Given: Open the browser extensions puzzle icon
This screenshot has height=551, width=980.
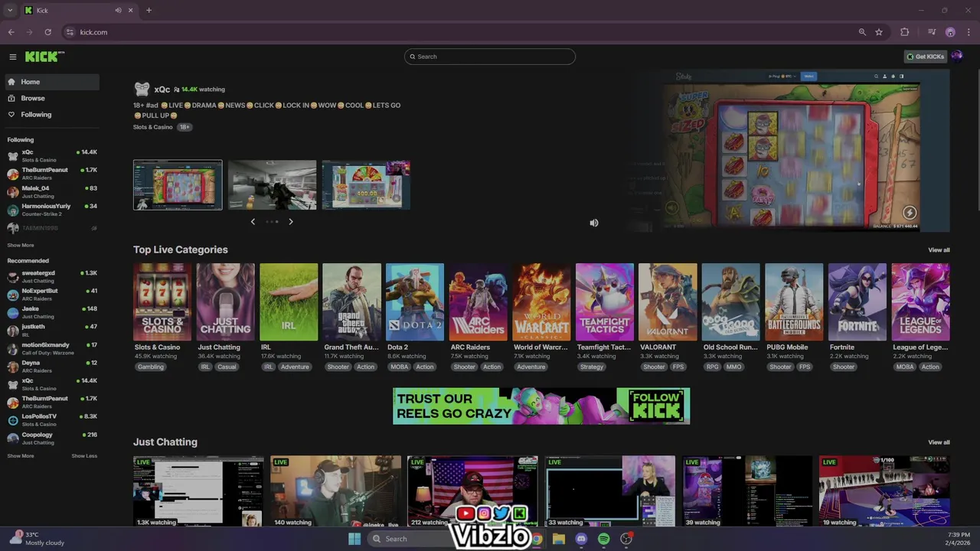Looking at the screenshot, I should [x=904, y=32].
